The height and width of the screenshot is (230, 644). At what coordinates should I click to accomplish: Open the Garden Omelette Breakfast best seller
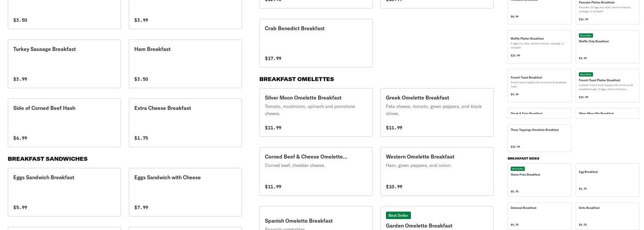pyautogui.click(x=437, y=221)
